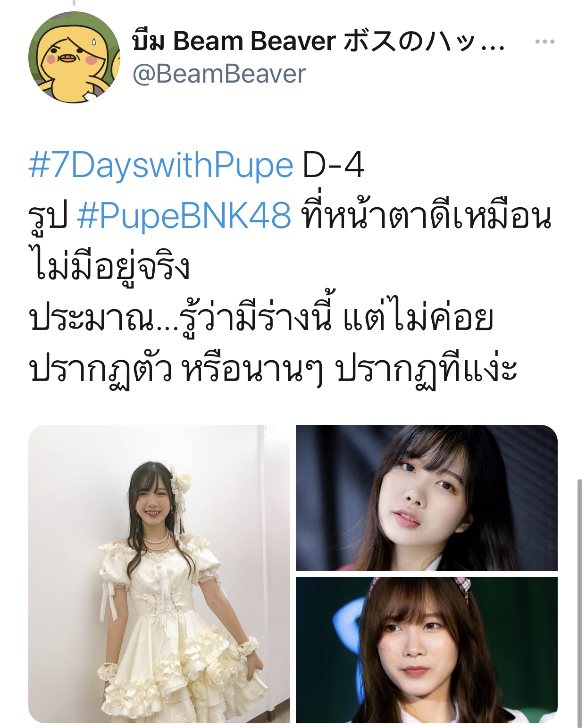Open the #7DayswithPupe hashtag
586x728 pixels.
click(161, 165)
